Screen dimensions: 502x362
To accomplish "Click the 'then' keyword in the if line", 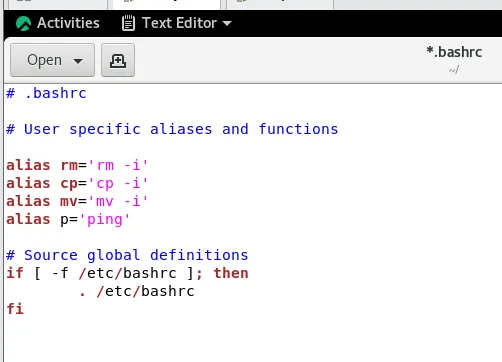I will (231, 273).
